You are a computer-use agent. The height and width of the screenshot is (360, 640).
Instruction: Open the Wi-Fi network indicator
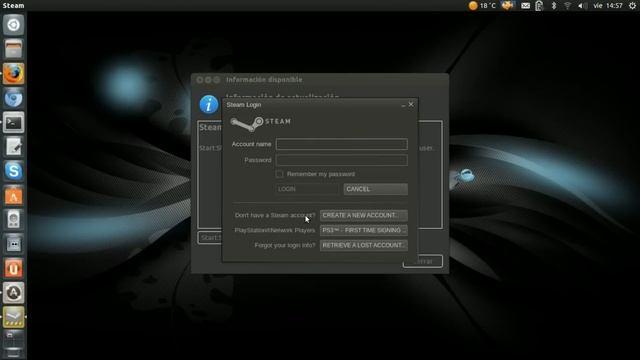(567, 6)
